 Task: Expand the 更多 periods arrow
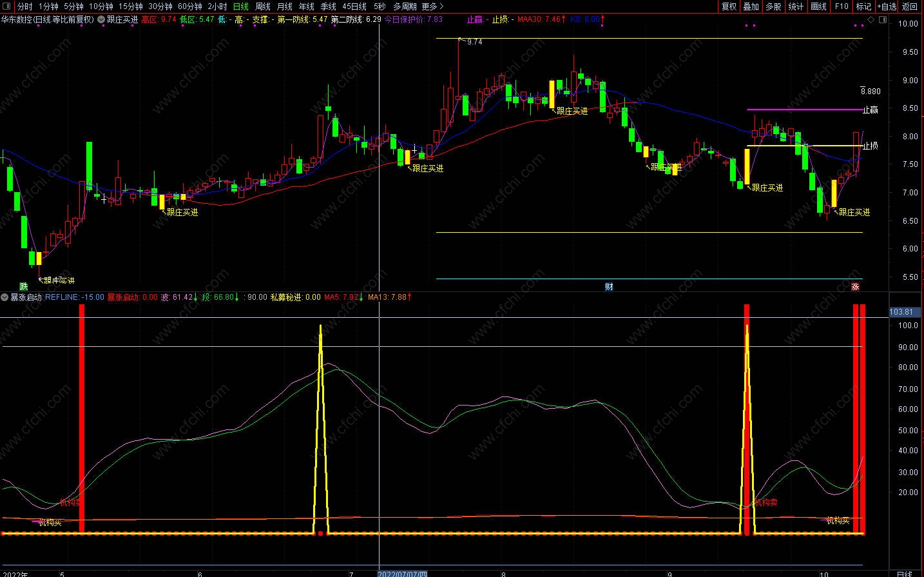pyautogui.click(x=441, y=6)
